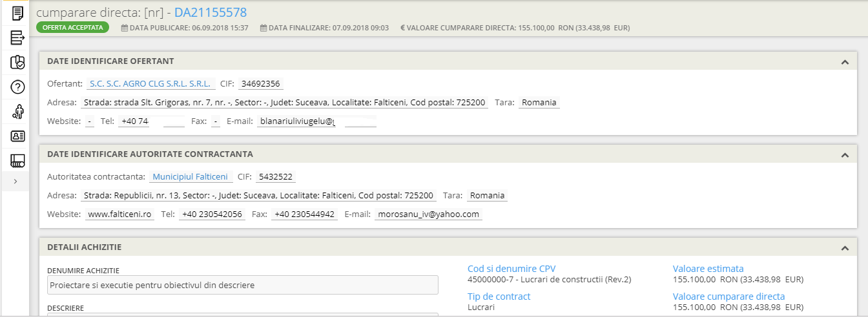Click authority Tara value Romania
868x323 pixels.
pos(487,196)
